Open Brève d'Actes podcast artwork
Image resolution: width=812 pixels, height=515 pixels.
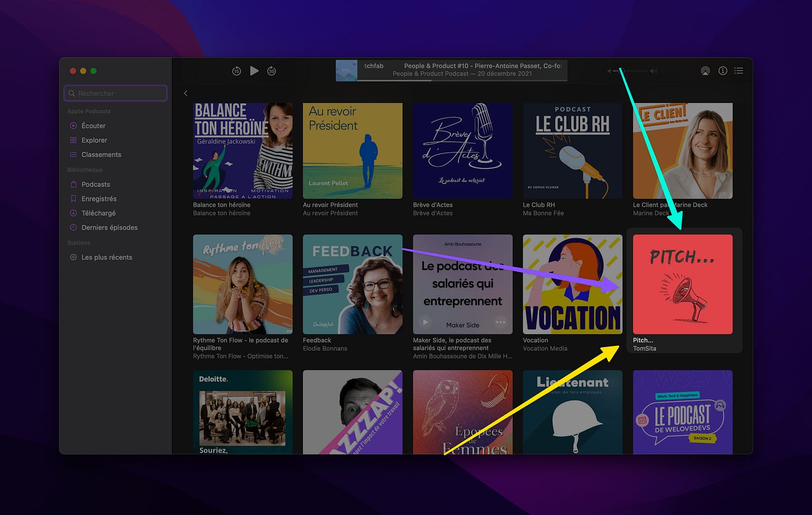[x=462, y=151]
